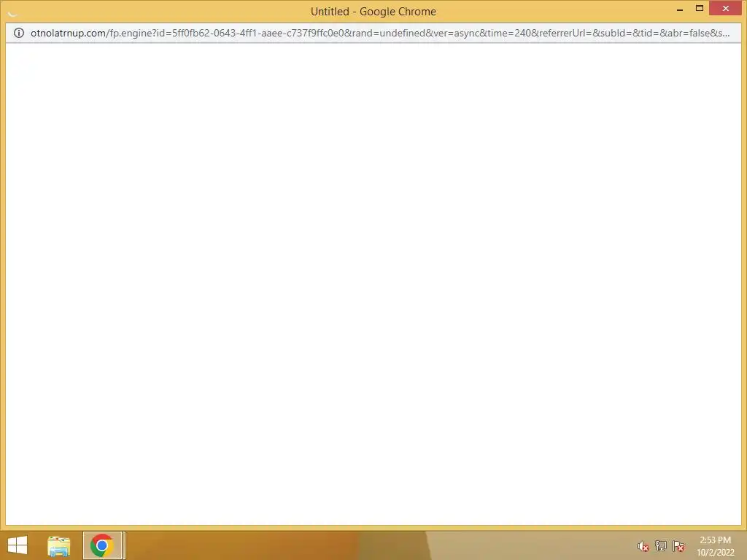Open the network status tray icon

[x=661, y=546]
